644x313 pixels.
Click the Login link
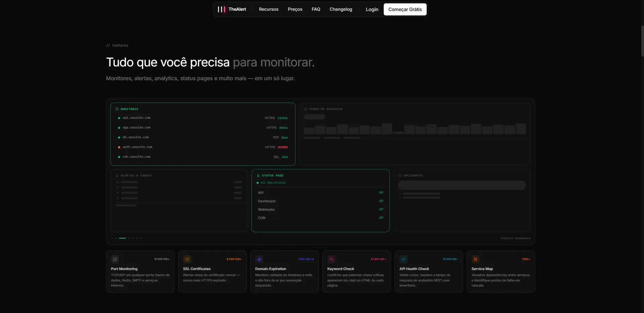click(x=372, y=9)
